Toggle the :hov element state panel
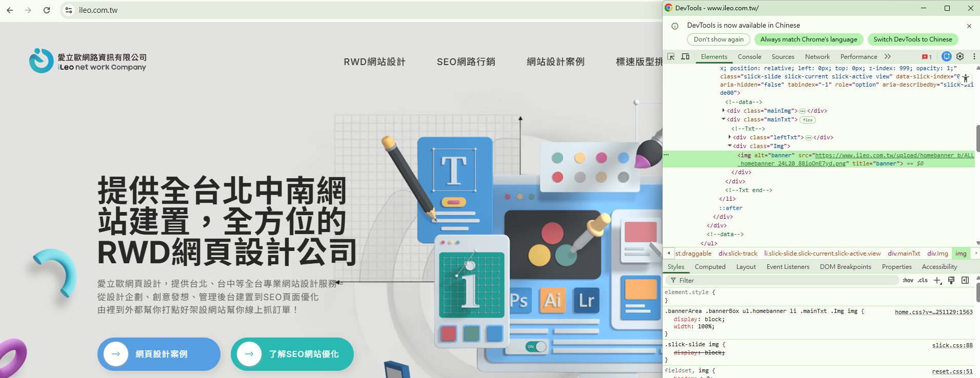Viewport: 980px width, 378px height. point(908,280)
